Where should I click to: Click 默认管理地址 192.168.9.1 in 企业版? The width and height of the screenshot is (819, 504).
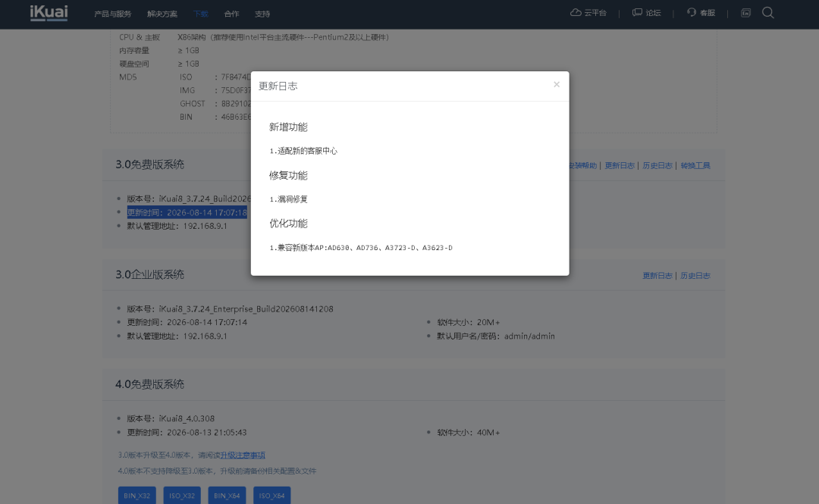pos(177,337)
